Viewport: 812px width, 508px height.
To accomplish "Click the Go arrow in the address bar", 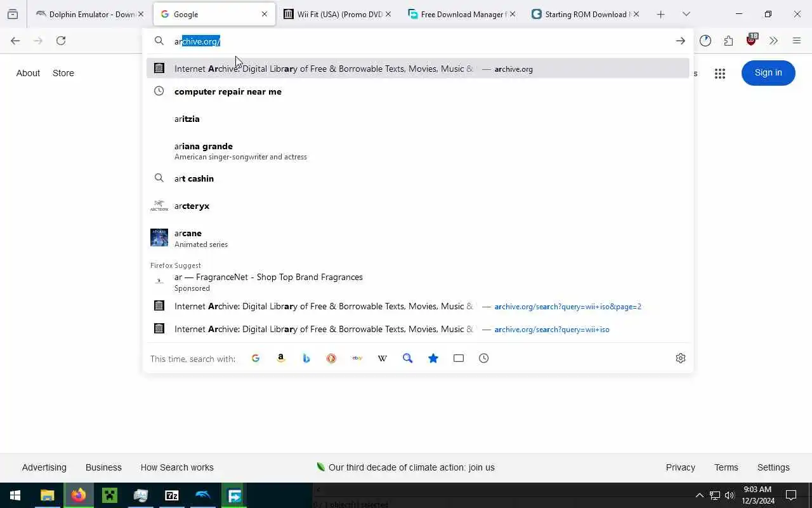I will pos(680,41).
